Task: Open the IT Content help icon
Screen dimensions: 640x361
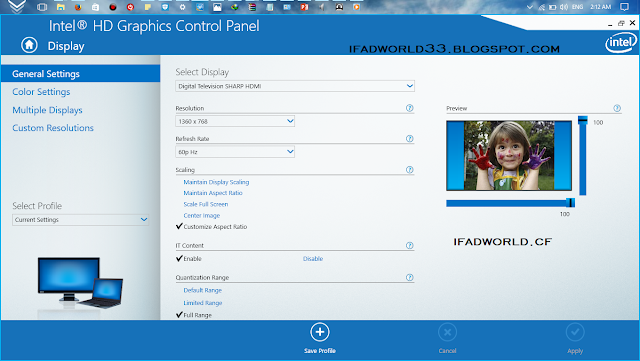Action: [409, 245]
